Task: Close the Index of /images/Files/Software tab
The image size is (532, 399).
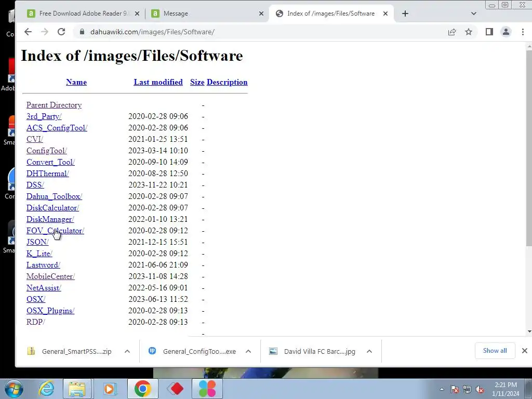Action: tap(385, 14)
